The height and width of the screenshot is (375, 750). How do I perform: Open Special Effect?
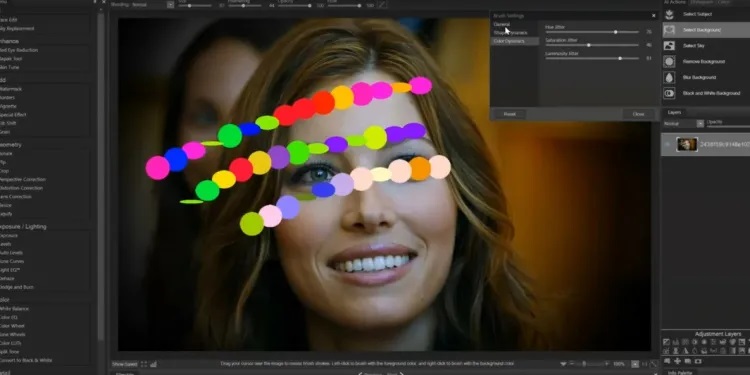pos(13,115)
